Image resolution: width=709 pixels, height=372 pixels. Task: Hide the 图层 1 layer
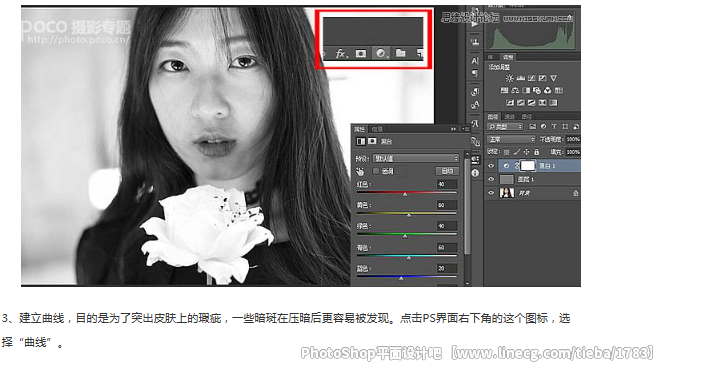pyautogui.click(x=491, y=179)
